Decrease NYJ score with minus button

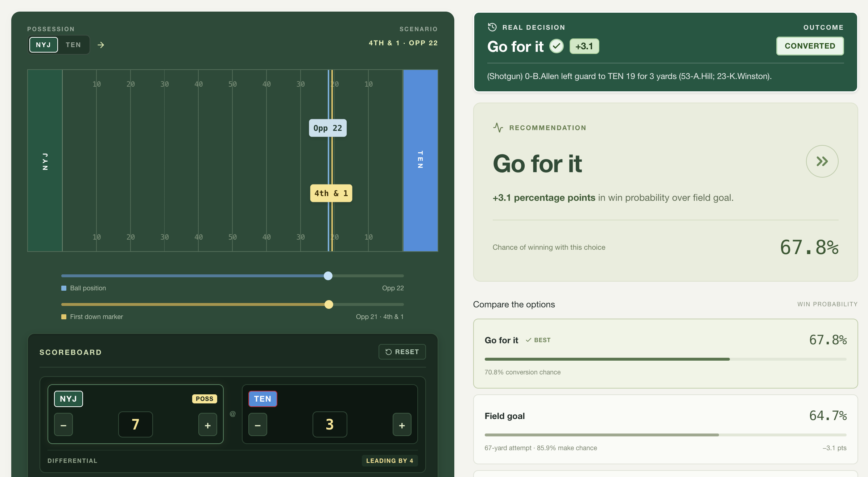[x=63, y=425]
